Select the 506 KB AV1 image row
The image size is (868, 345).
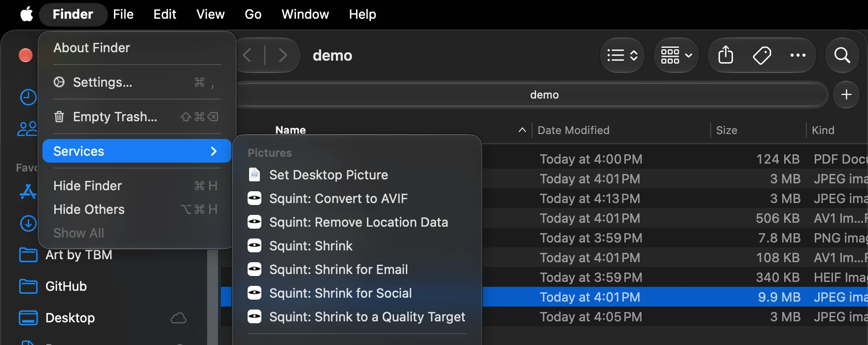tap(675, 218)
